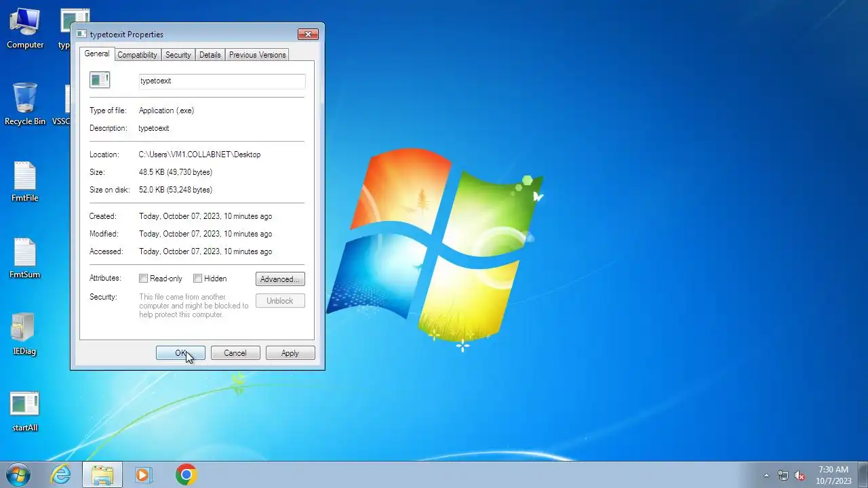Image resolution: width=868 pixels, height=488 pixels.
Task: Click the Apply button
Action: pyautogui.click(x=290, y=353)
